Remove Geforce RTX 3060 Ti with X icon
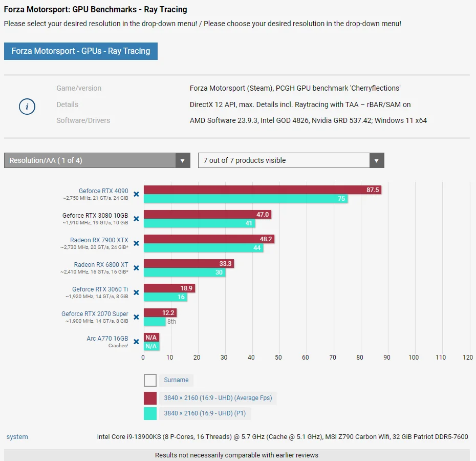 tap(136, 292)
